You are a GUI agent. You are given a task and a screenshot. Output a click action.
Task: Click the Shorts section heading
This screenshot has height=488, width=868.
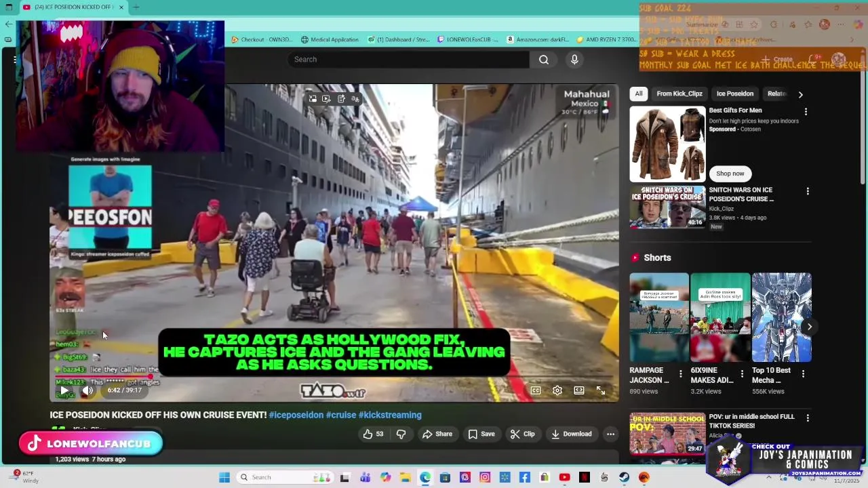(657, 258)
